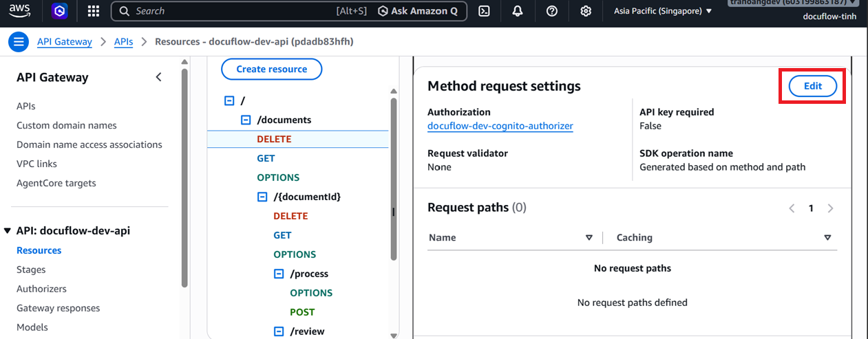
Task: Click Edit in Method request settings
Action: pos(813,86)
